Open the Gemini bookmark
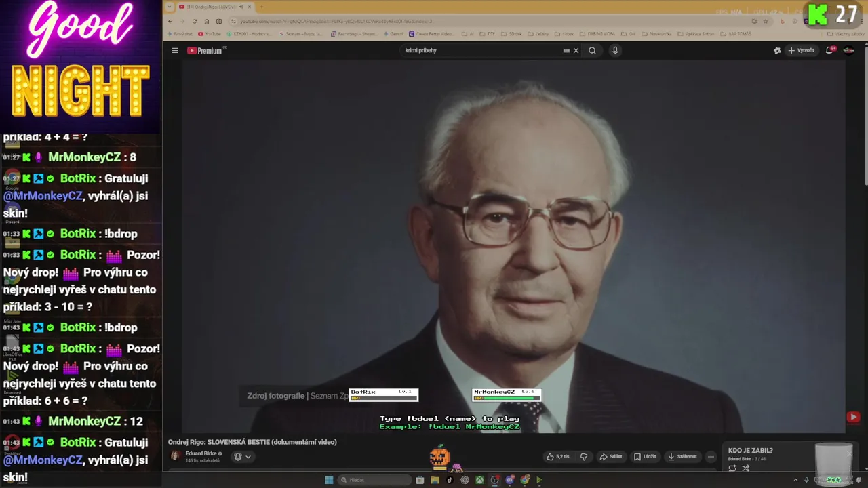The height and width of the screenshot is (488, 868). [394, 33]
